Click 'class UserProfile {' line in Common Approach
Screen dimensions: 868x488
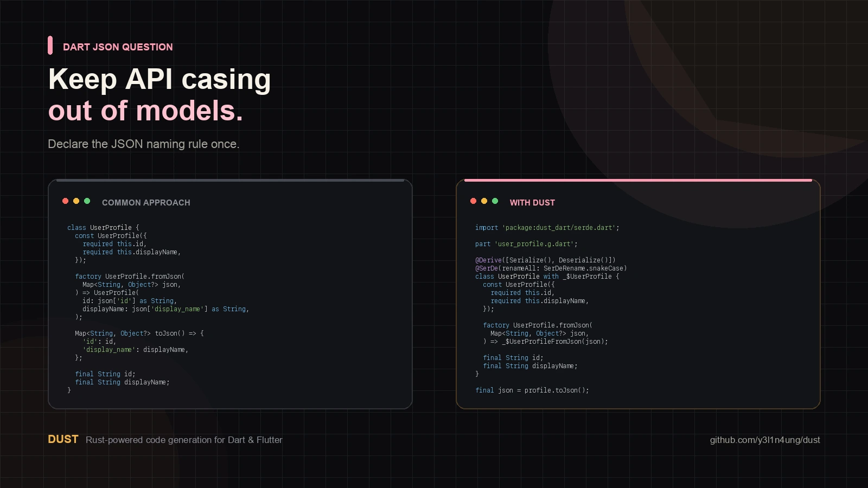click(x=103, y=228)
